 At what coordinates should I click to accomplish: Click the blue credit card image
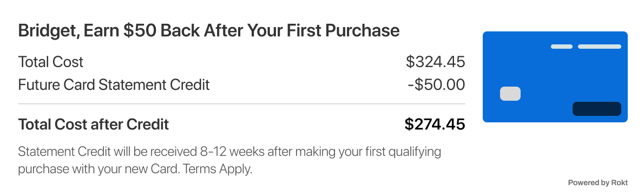click(x=555, y=77)
